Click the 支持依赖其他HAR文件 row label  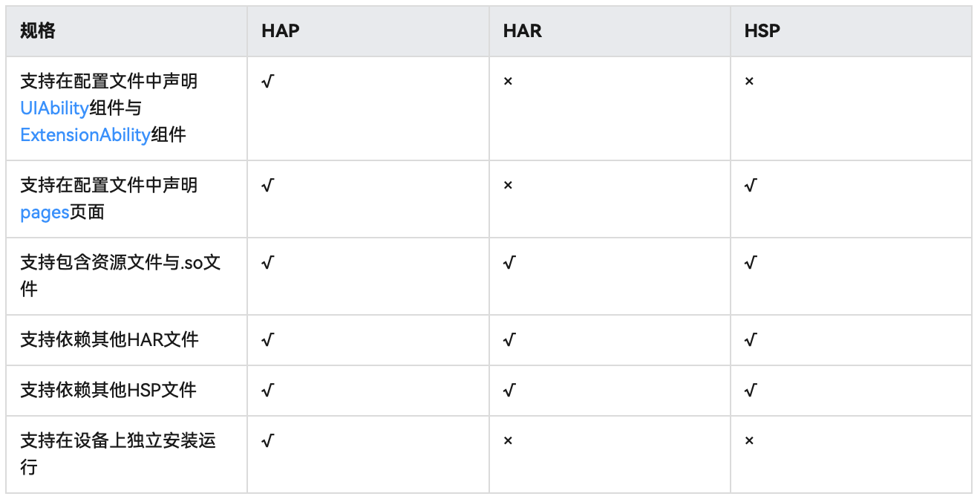(x=109, y=339)
